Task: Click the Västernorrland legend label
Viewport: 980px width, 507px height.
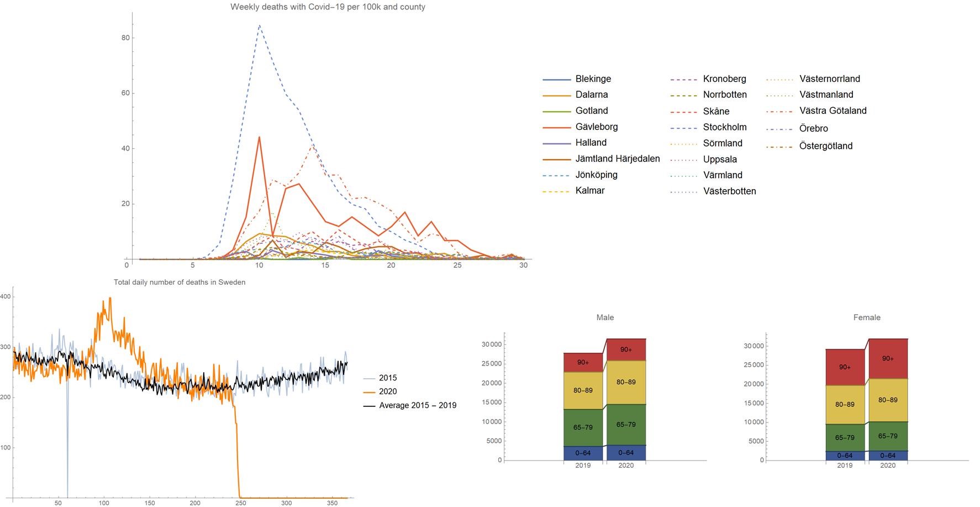Action: pyautogui.click(x=829, y=79)
